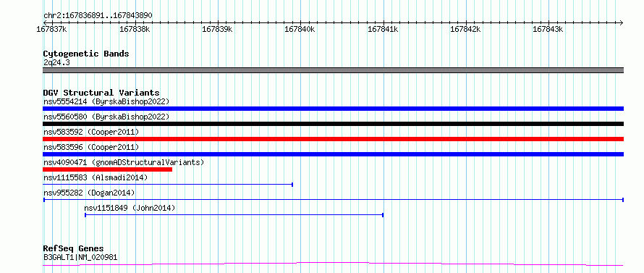Select the red nsv583592 variant bar
The image size is (644, 273).
click(x=333, y=139)
